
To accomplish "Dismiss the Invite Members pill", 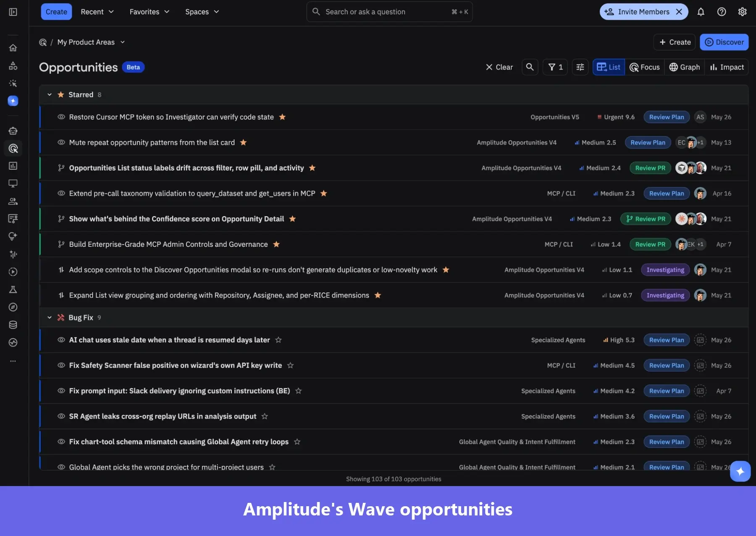I will 679,12.
